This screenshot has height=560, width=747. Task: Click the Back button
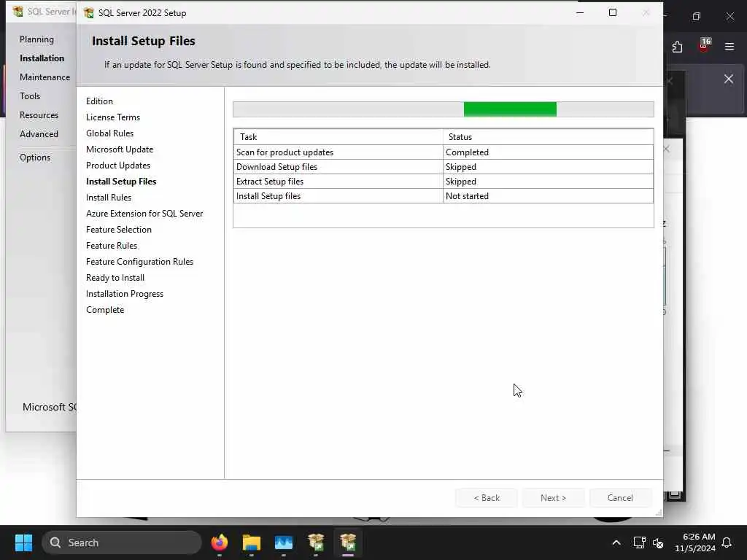487,497
